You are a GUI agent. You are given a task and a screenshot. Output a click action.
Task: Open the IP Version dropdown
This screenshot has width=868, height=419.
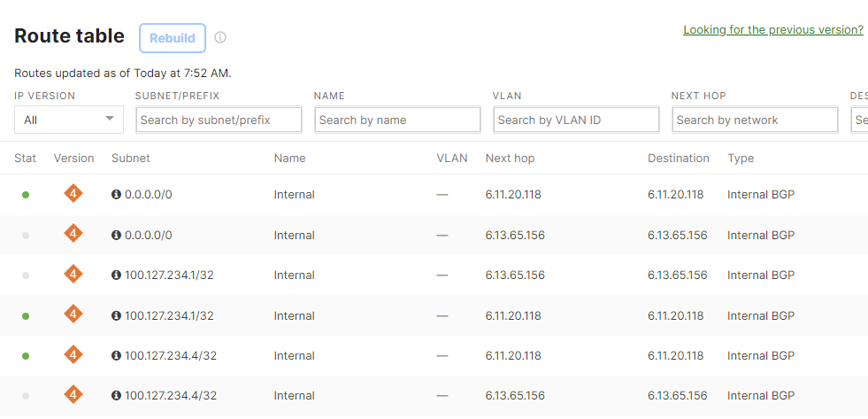tap(69, 120)
